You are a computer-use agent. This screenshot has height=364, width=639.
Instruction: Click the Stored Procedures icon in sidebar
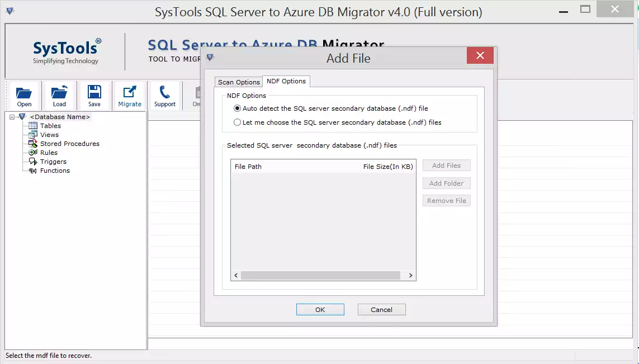[x=32, y=144]
